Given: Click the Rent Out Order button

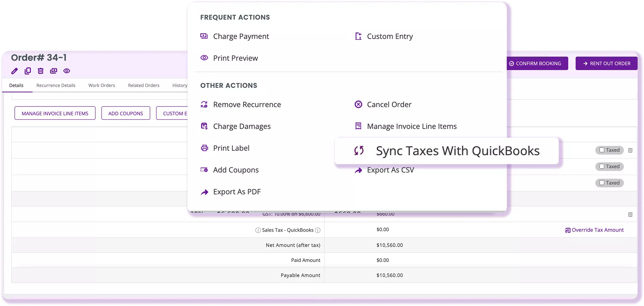Looking at the screenshot, I should [606, 64].
